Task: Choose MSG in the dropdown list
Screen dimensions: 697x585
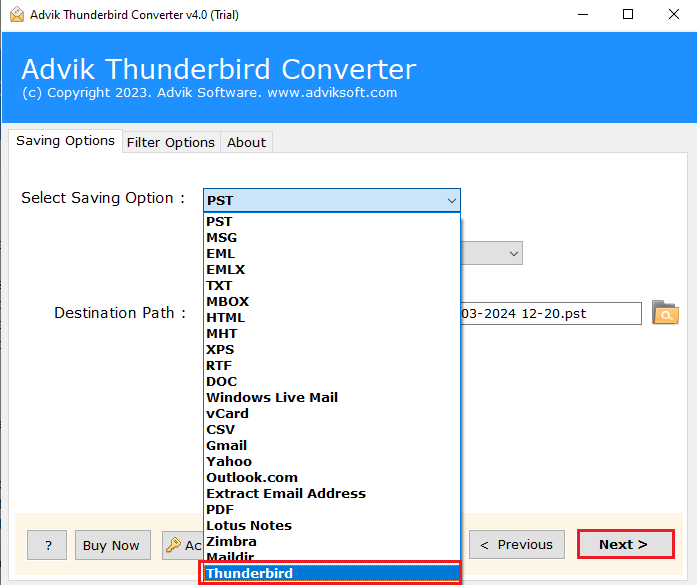Action: tap(332, 237)
